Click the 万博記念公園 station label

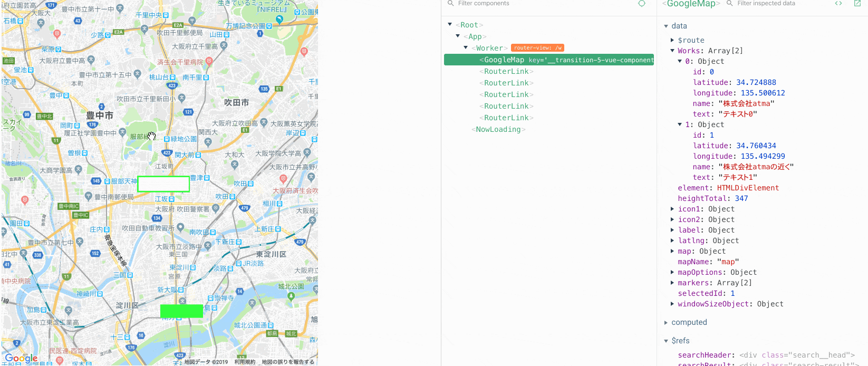click(246, 25)
